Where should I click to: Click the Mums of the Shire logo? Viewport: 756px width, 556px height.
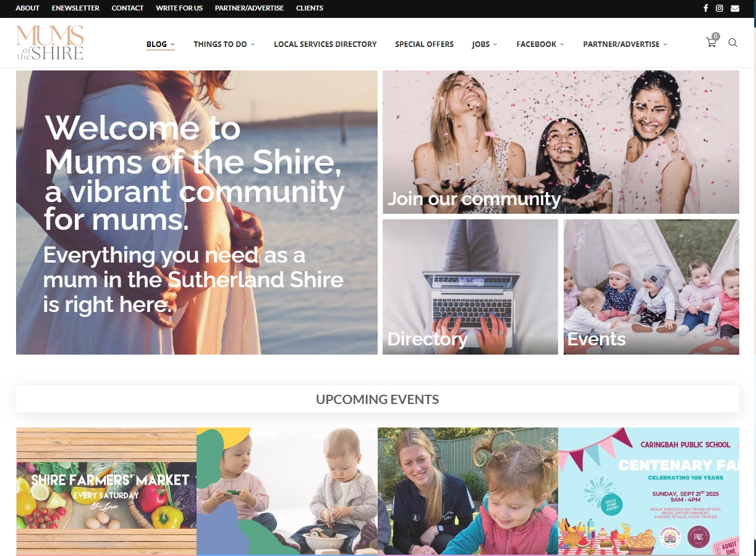coord(50,43)
